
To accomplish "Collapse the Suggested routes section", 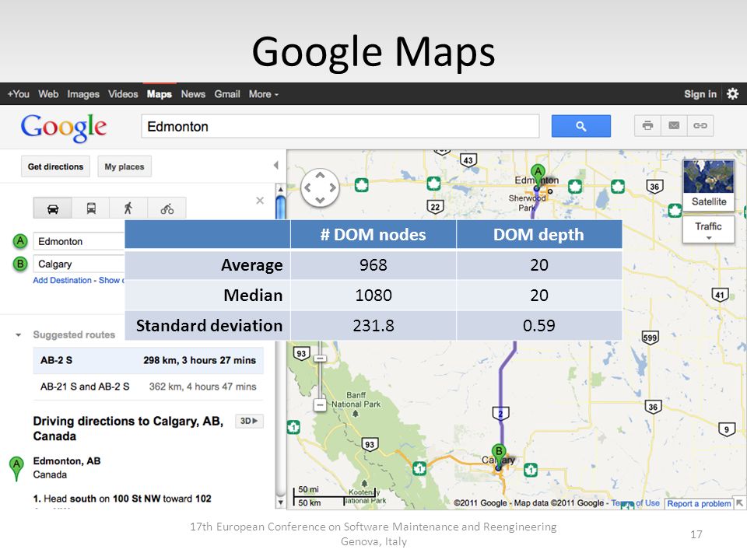I will (18, 334).
